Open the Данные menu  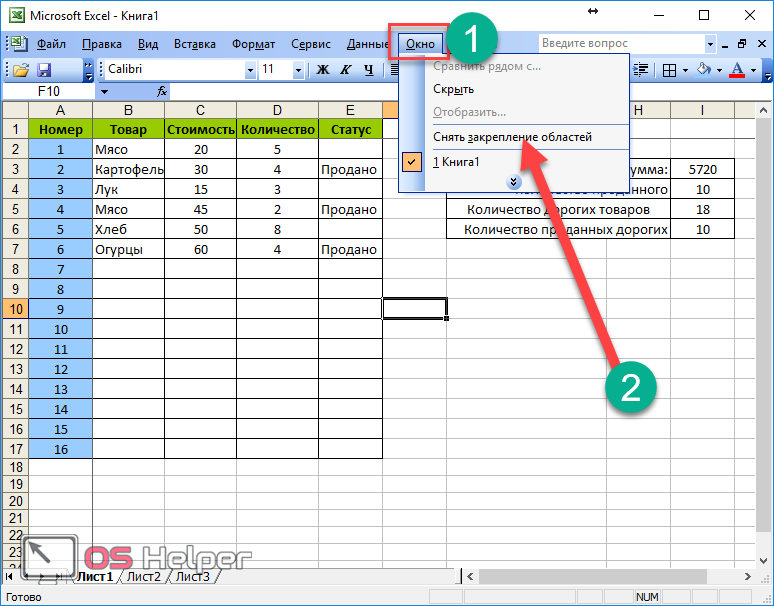(x=368, y=44)
